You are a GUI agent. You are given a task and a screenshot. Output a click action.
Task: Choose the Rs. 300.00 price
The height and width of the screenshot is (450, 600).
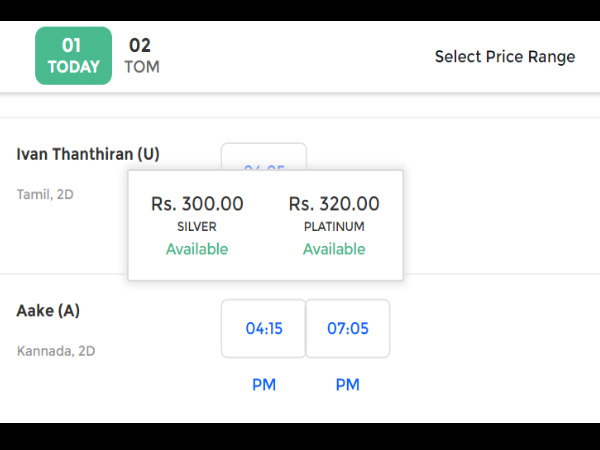click(197, 204)
